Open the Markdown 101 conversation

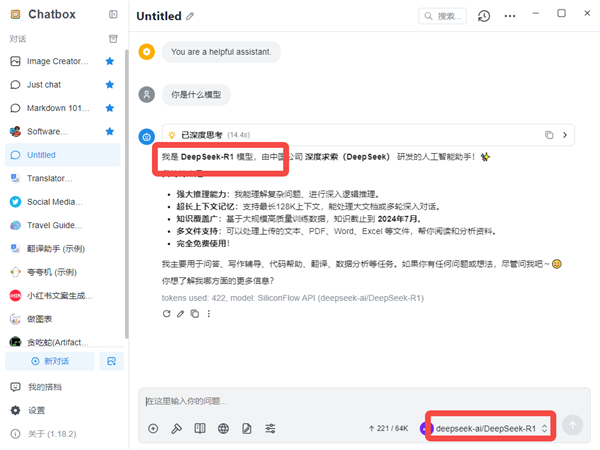[62, 108]
